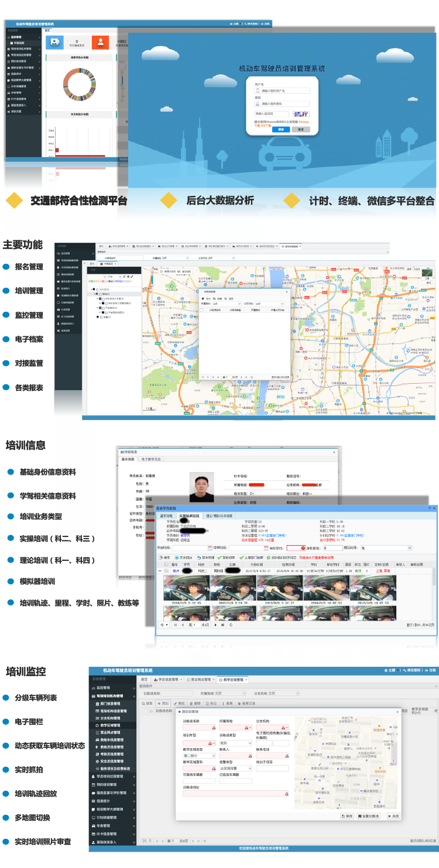Click the 关闭 button in the add dialog

pyautogui.click(x=395, y=816)
